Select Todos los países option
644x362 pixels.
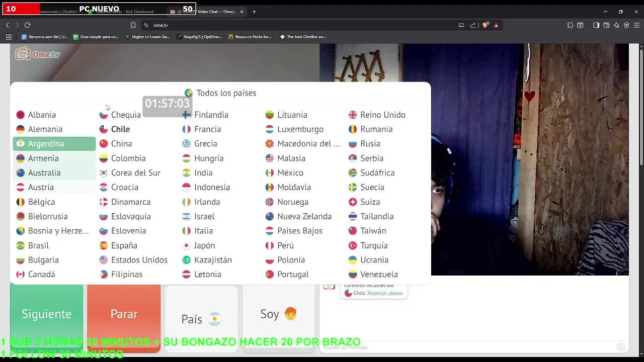click(220, 93)
